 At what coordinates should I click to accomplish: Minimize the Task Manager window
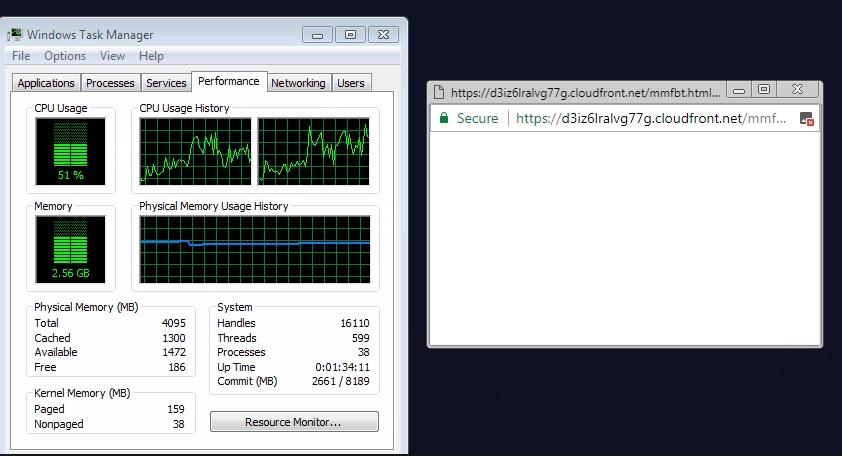(317, 35)
